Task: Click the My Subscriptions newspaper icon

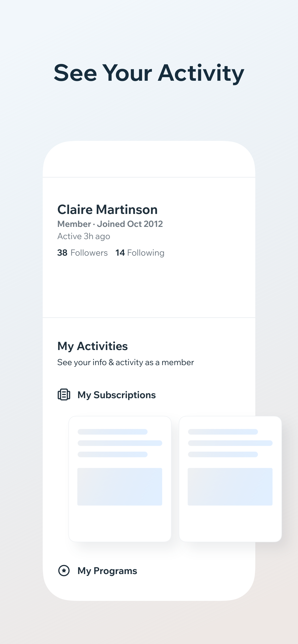Action: 64,395
